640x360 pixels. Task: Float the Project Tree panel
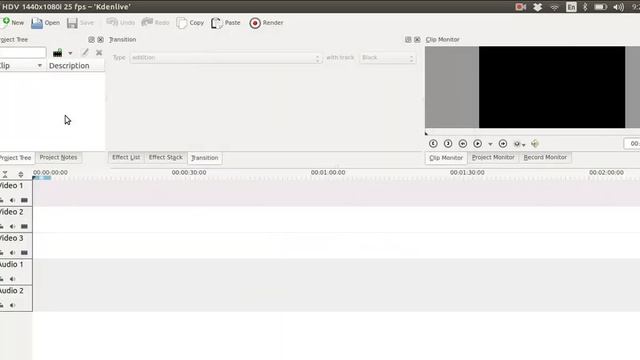pos(91,40)
